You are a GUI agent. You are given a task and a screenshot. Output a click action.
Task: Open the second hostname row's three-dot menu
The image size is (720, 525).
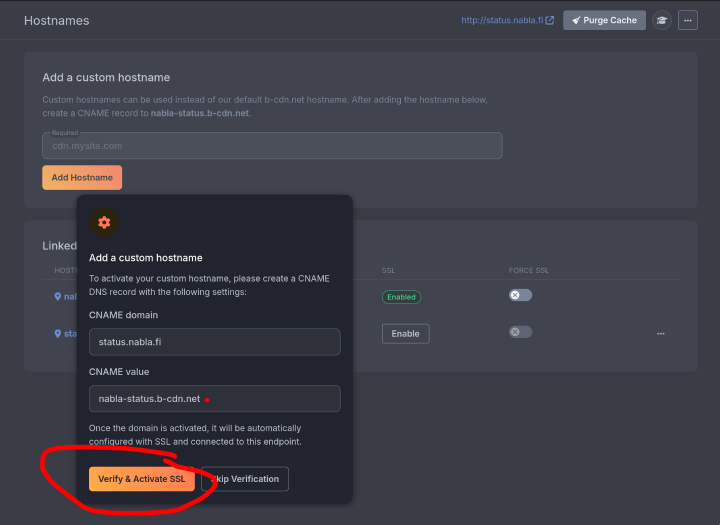pos(660,333)
